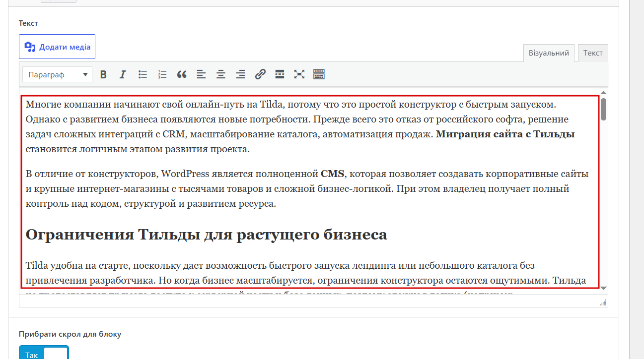Toggle italic formatting
The height and width of the screenshot is (359, 644).
coord(123,74)
